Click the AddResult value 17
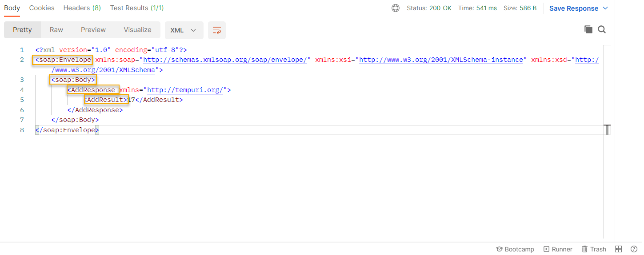The width and height of the screenshot is (644, 255). pos(131,100)
